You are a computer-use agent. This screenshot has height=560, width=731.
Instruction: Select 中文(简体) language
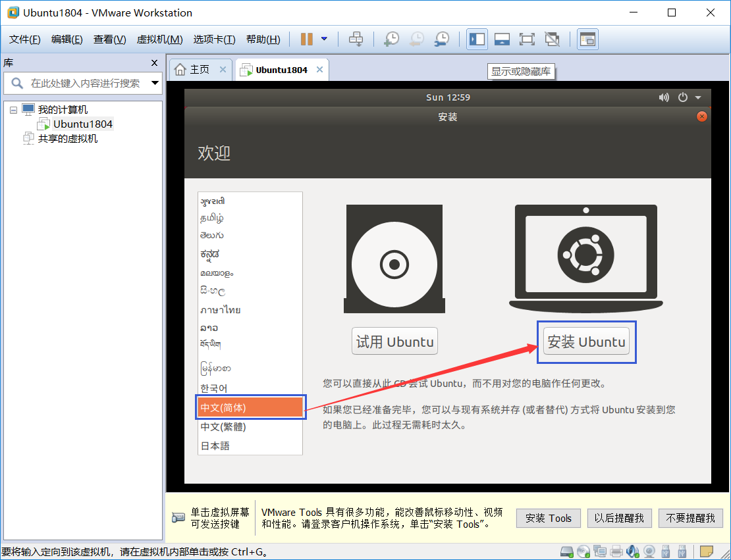(x=250, y=407)
